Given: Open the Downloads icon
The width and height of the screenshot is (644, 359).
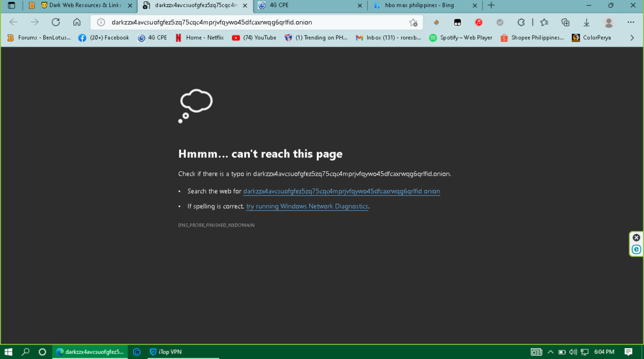Looking at the screenshot, I should point(587,23).
